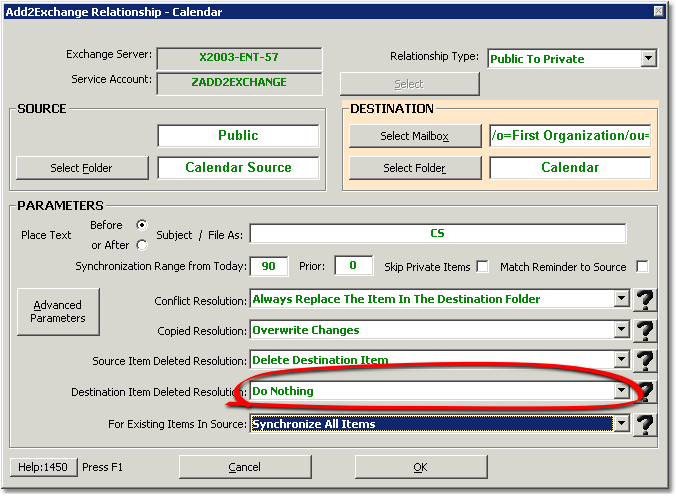Open help for Source Item Deleted Resolution
Image resolution: width=676 pixels, height=496 pixels.
pos(645,361)
